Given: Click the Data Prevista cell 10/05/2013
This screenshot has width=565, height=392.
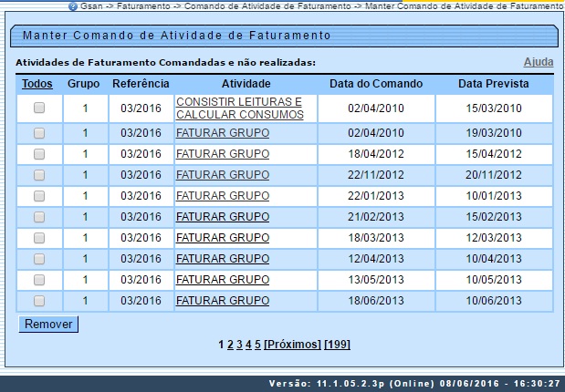Looking at the screenshot, I should [x=494, y=279].
